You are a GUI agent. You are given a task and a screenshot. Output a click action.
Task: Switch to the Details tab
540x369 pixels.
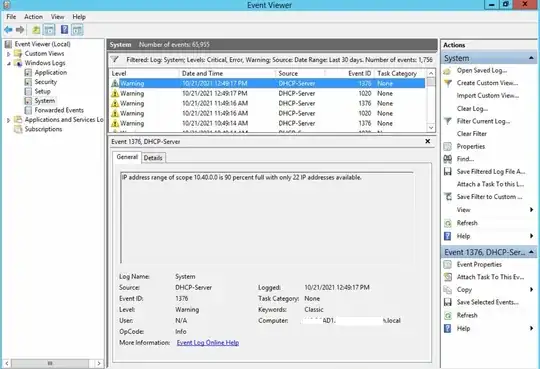click(x=153, y=158)
